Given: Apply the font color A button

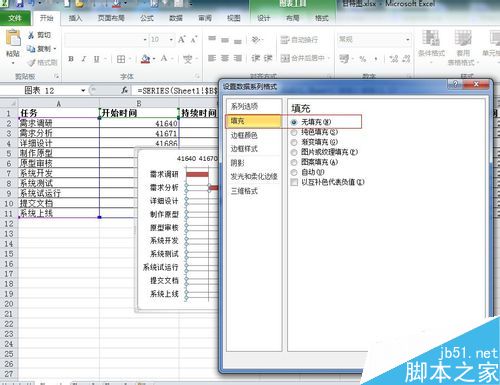Looking at the screenshot, I should 164,59.
